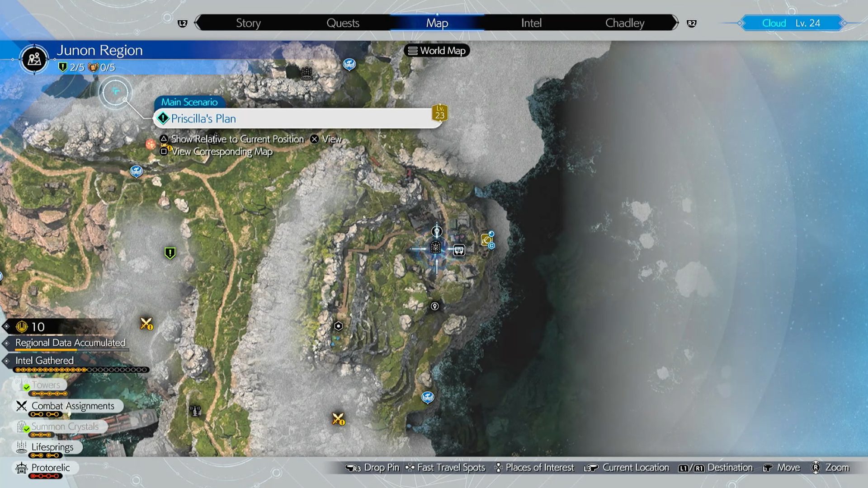
Task: Switch to the Story tab
Action: click(x=248, y=23)
